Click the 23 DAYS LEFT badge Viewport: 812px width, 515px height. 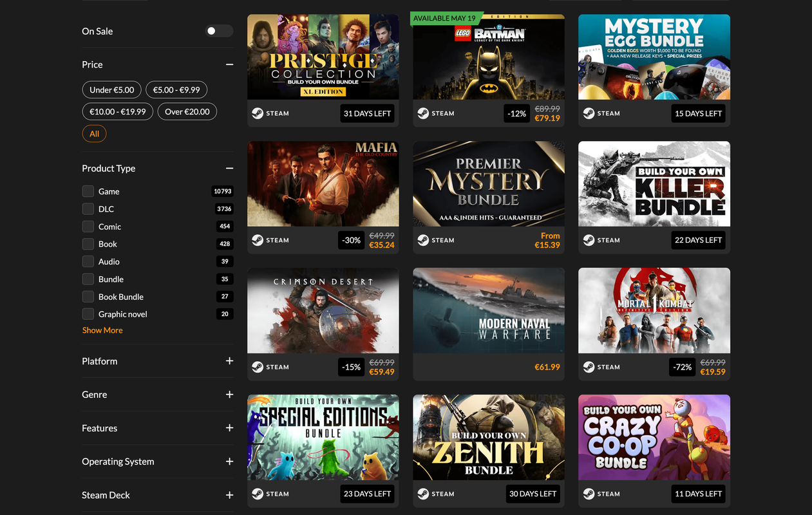tap(367, 494)
